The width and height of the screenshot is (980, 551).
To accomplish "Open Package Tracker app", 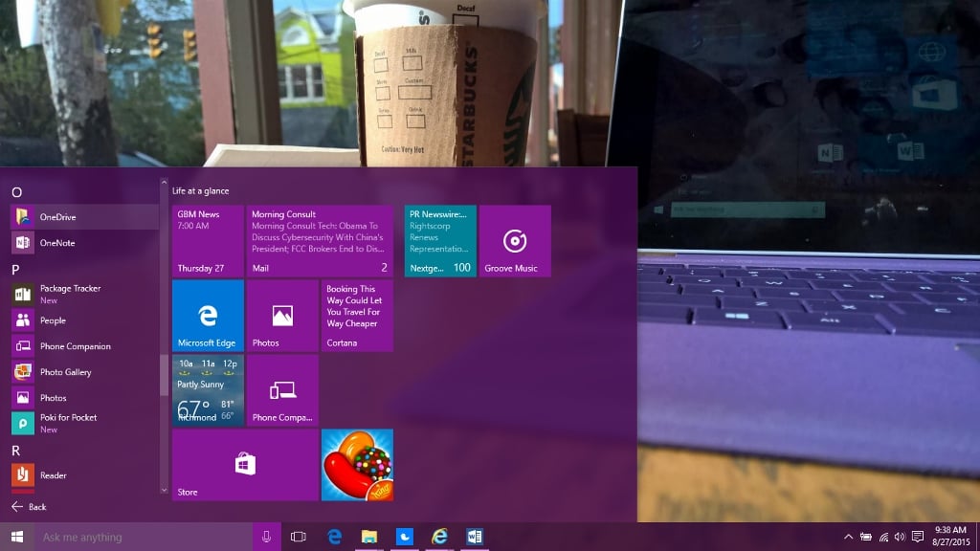I will (x=84, y=294).
